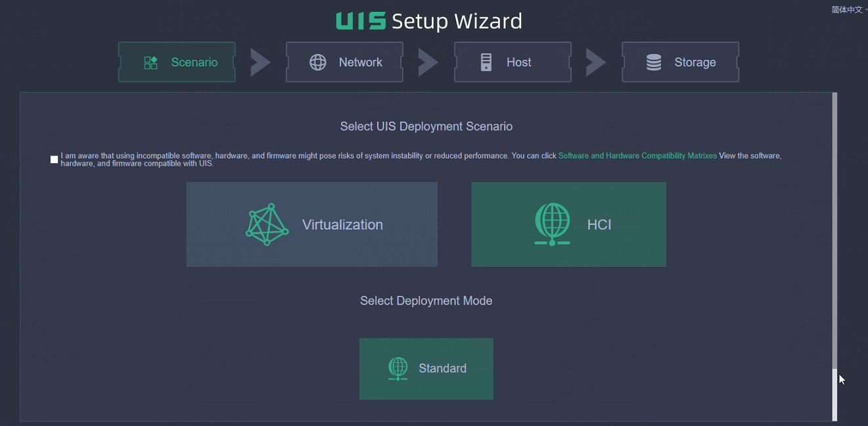The height and width of the screenshot is (426, 868).
Task: Choose the Standard deployment mode
Action: (426, 369)
